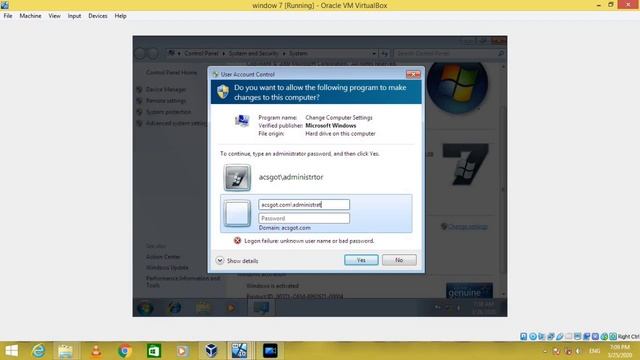Open the VirtualBox Manager cube icon on taskbar

tap(211, 351)
